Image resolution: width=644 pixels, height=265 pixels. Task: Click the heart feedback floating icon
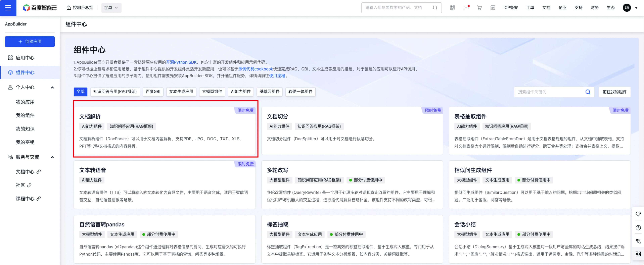(x=638, y=214)
